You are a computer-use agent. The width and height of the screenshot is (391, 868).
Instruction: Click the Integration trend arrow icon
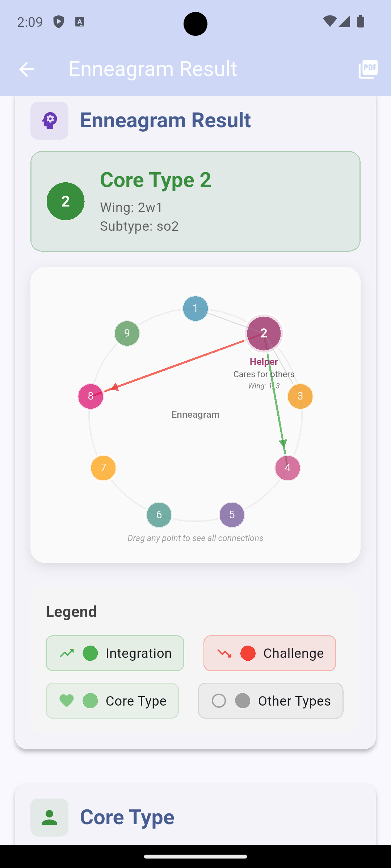tap(67, 653)
